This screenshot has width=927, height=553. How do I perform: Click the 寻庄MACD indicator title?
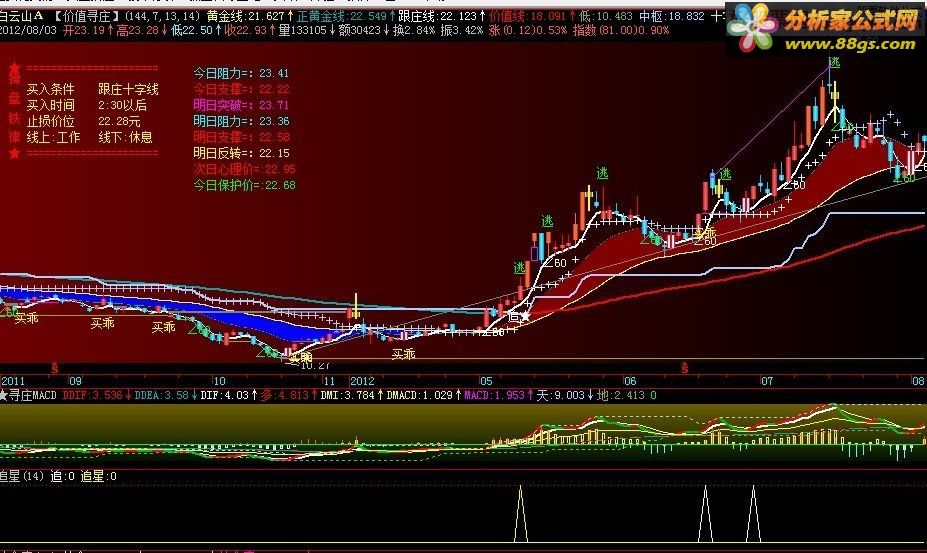pyautogui.click(x=33, y=395)
